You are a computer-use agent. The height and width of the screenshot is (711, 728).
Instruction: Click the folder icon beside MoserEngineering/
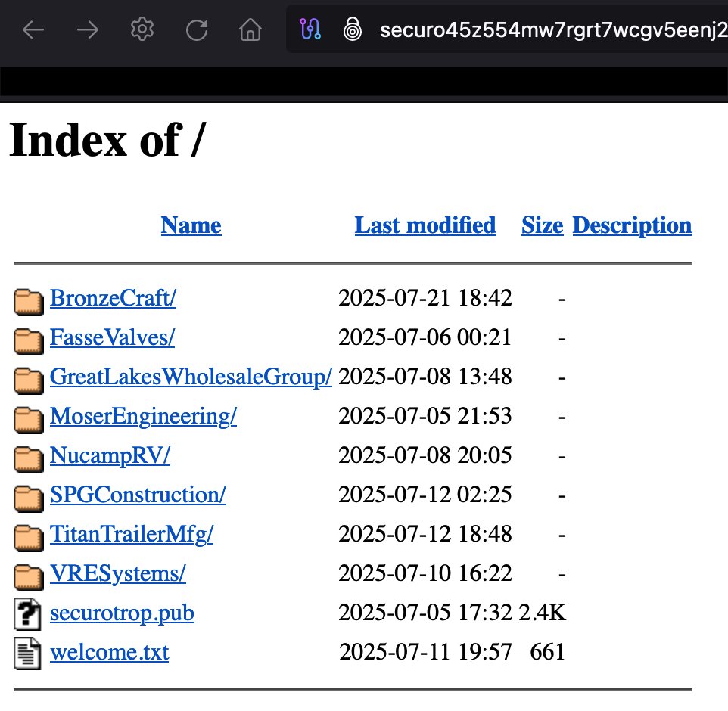pyautogui.click(x=28, y=420)
